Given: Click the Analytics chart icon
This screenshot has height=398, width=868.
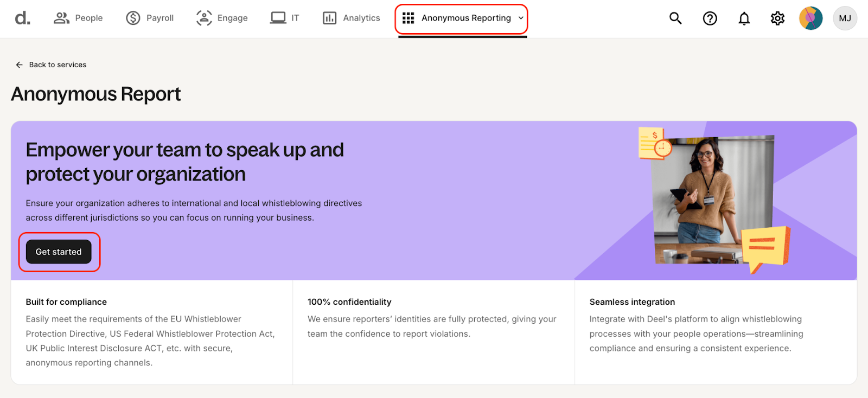Looking at the screenshot, I should click(x=329, y=18).
